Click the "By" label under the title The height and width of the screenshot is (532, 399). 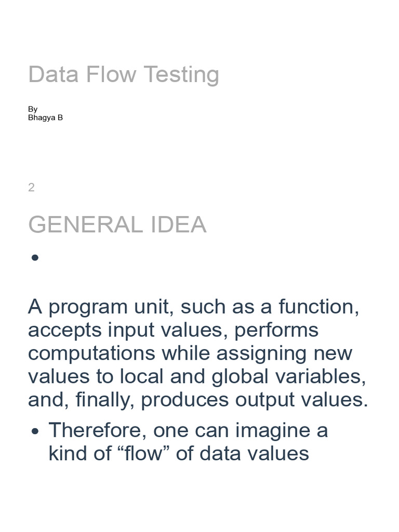point(33,109)
